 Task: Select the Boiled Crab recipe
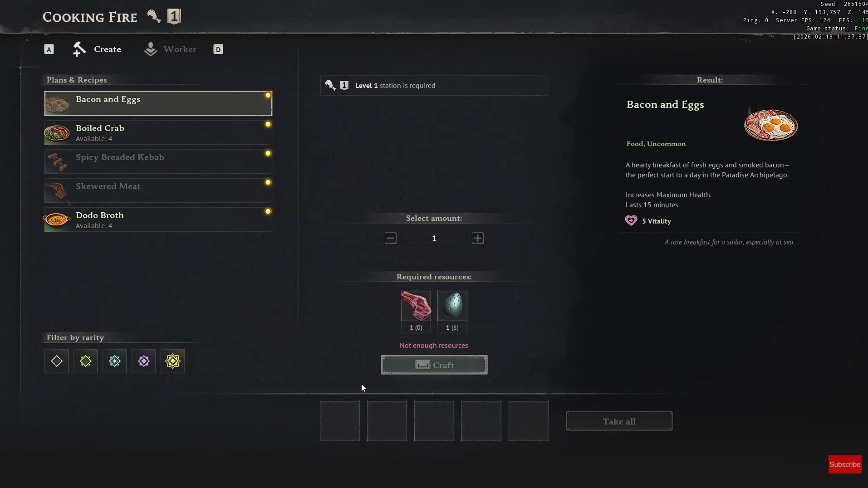point(158,132)
